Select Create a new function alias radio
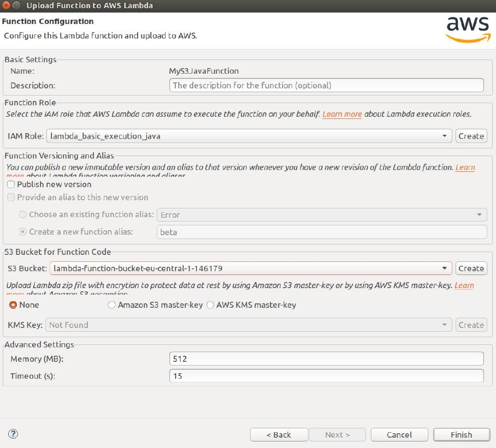The width and height of the screenshot is (496, 448). [x=23, y=231]
